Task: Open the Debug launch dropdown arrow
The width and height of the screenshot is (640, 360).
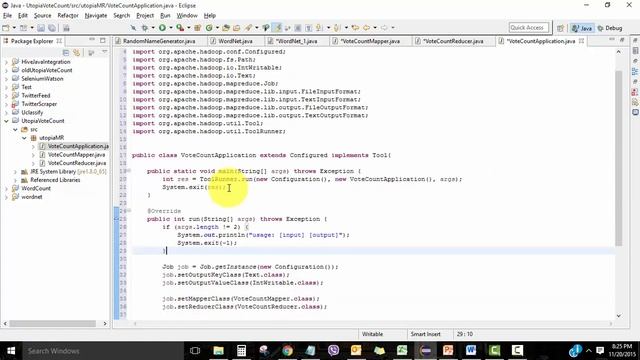Action: click(153, 28)
